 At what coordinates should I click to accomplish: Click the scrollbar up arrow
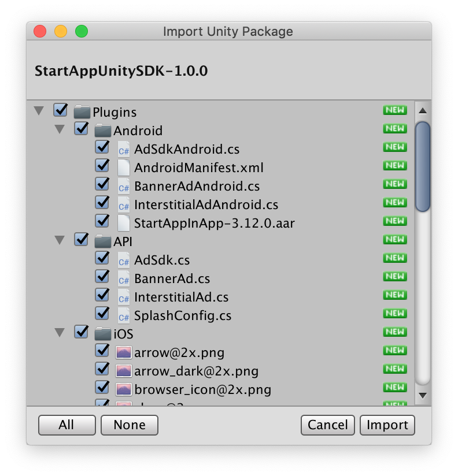tap(423, 110)
